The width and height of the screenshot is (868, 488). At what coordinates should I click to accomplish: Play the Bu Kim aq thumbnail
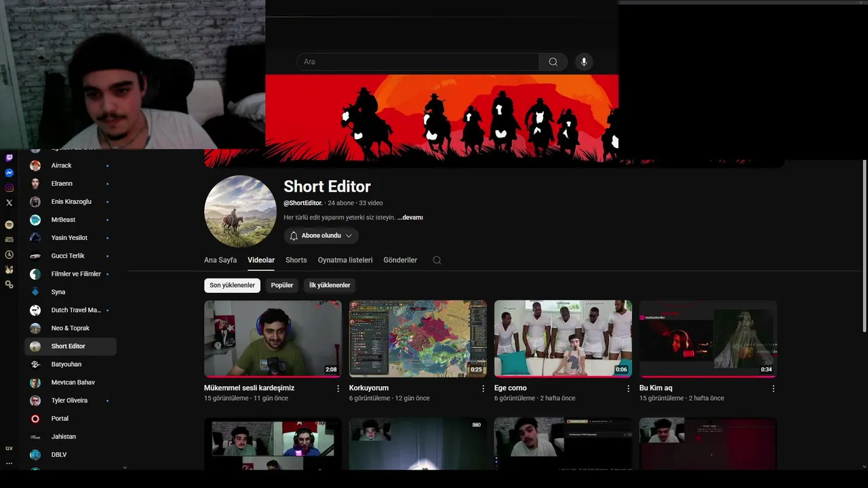708,339
